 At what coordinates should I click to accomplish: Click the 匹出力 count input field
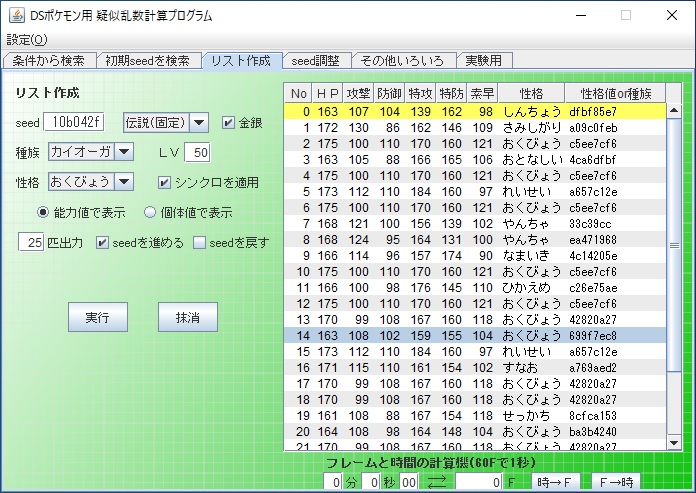tap(31, 242)
